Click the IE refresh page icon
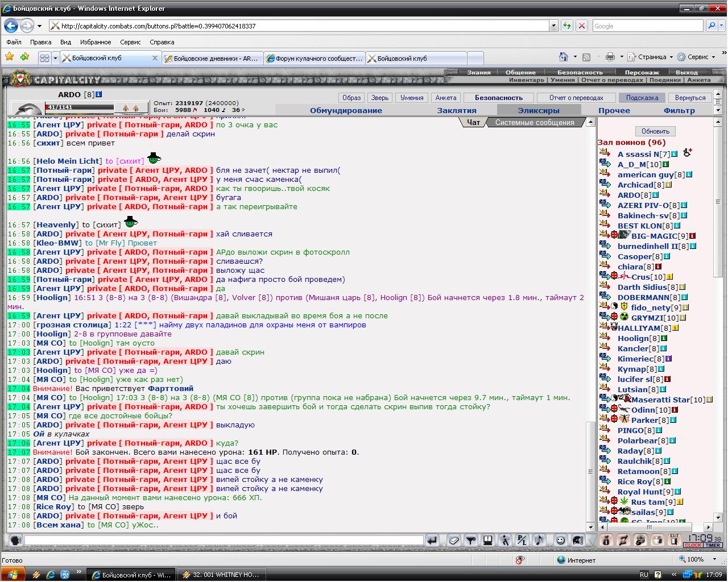Image resolution: width=728 pixels, height=582 pixels. click(x=567, y=26)
